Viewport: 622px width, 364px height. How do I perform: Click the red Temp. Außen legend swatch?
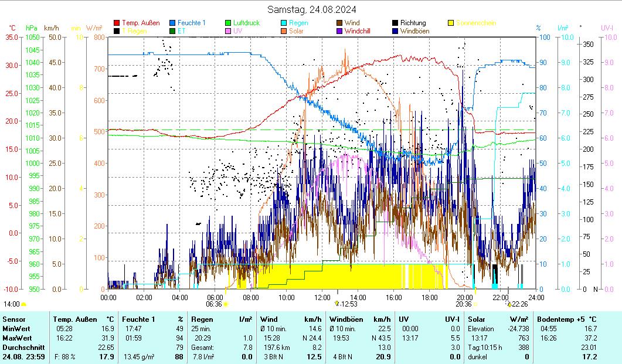117,23
